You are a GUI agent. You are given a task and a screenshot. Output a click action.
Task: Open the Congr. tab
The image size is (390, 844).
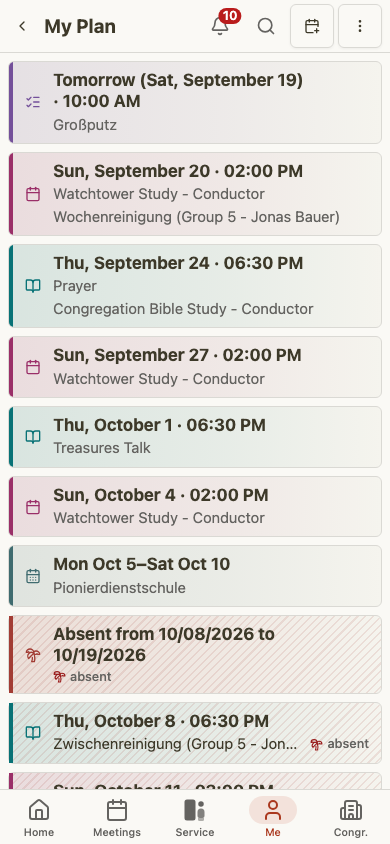coord(351,818)
